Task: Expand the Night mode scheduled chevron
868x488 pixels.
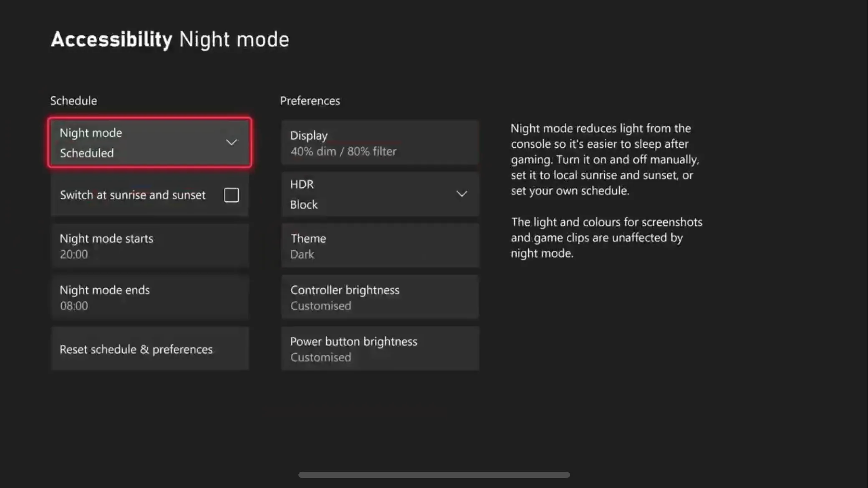Action: (x=232, y=142)
